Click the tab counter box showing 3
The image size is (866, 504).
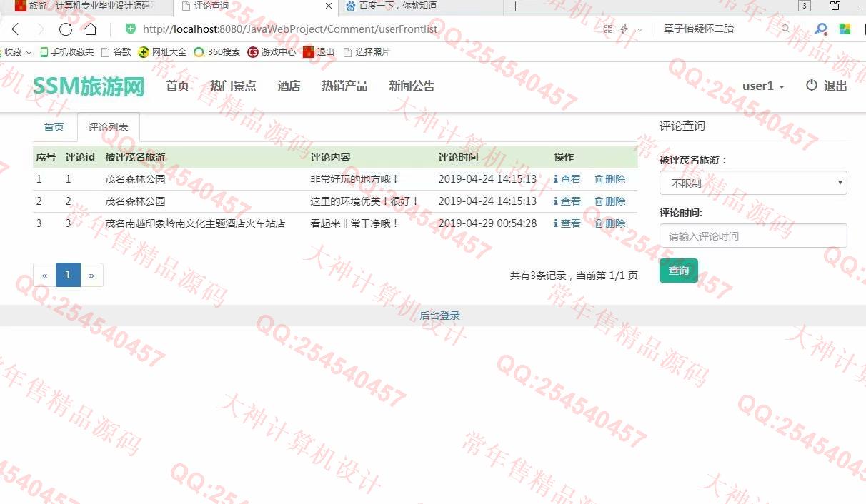click(x=805, y=6)
